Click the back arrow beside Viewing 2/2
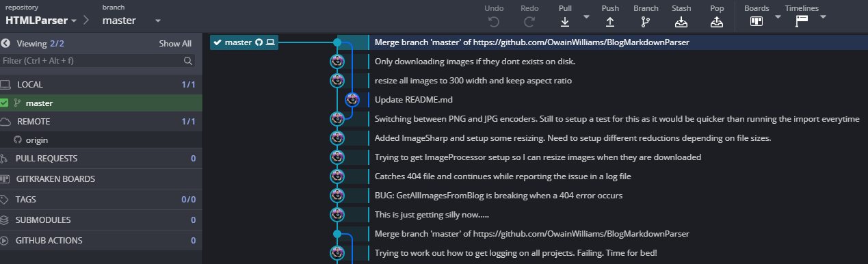 (5, 43)
